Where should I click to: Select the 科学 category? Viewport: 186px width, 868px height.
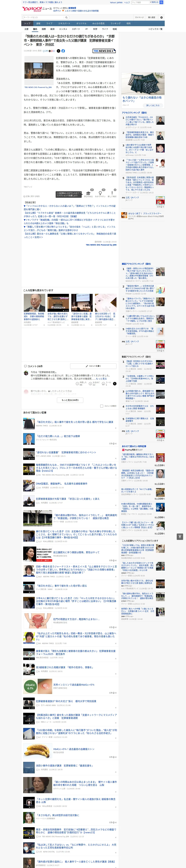pos(95,29)
